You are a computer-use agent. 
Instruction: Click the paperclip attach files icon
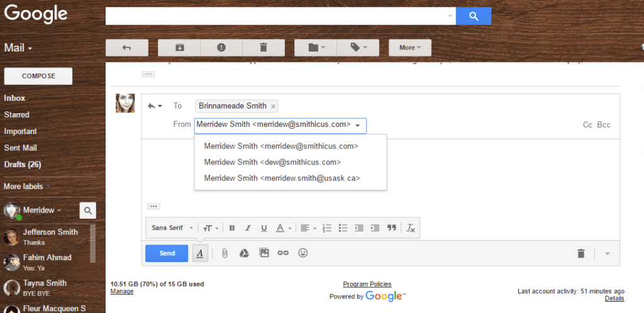coord(225,253)
